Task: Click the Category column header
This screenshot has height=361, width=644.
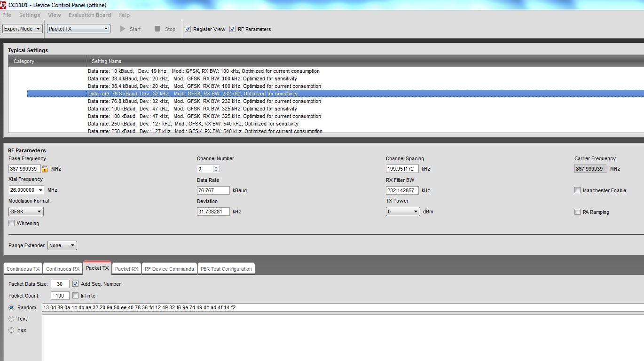Action: pyautogui.click(x=47, y=61)
